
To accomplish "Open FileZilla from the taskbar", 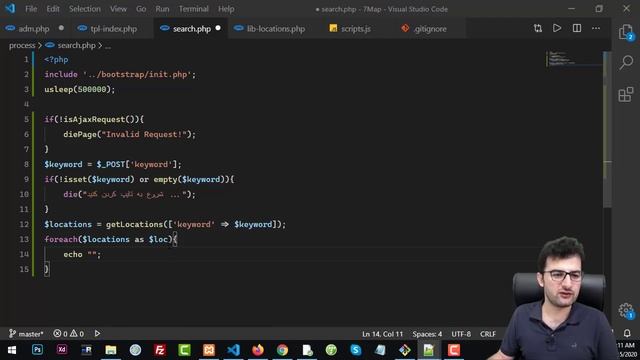I will [160, 350].
